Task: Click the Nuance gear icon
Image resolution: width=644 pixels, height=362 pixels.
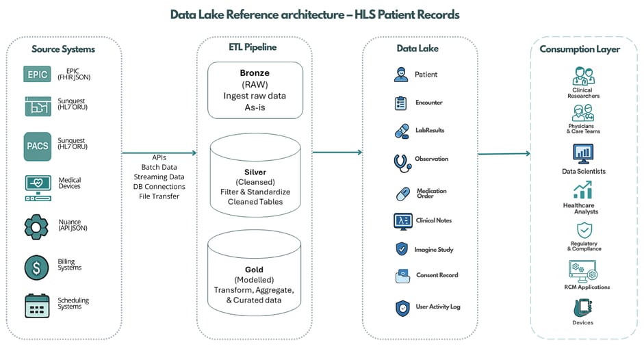Action: point(36,227)
